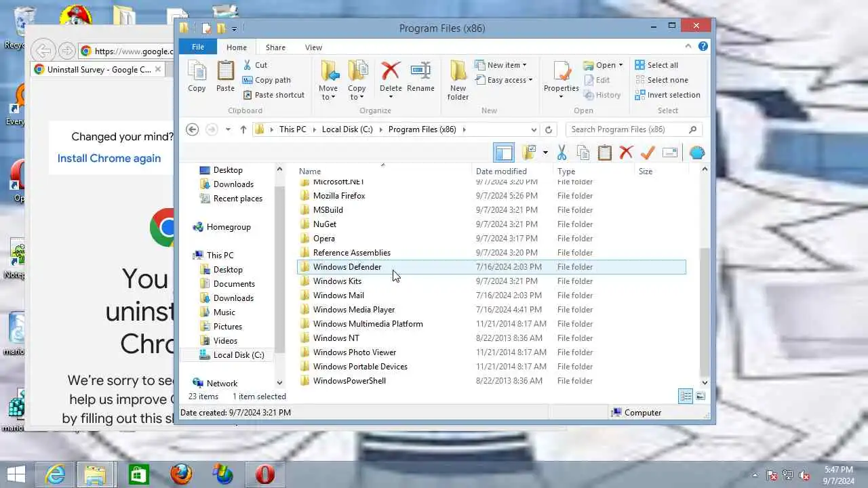Open Opera from the taskbar
Image resolution: width=868 pixels, height=488 pixels.
point(264,474)
